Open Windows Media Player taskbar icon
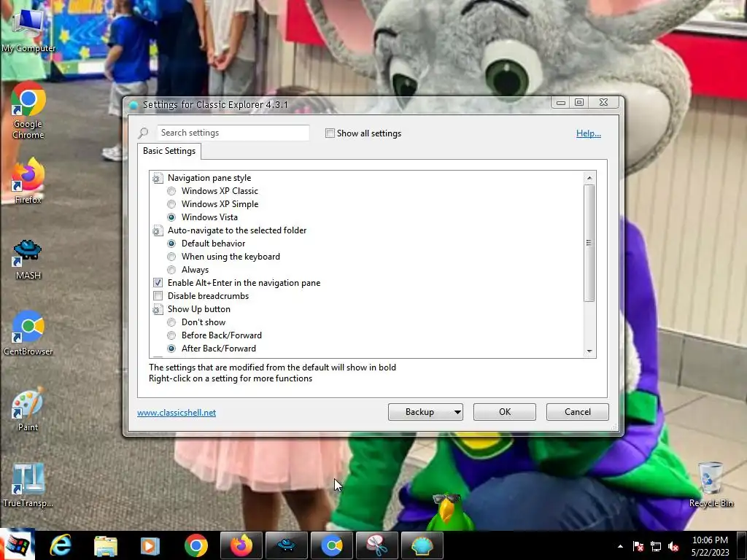The image size is (747, 560). 150,545
